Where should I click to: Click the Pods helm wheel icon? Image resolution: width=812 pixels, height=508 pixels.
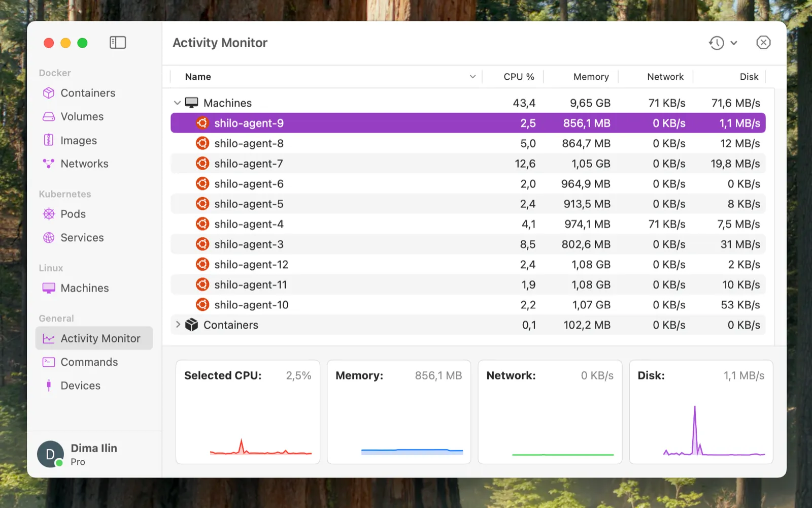49,214
